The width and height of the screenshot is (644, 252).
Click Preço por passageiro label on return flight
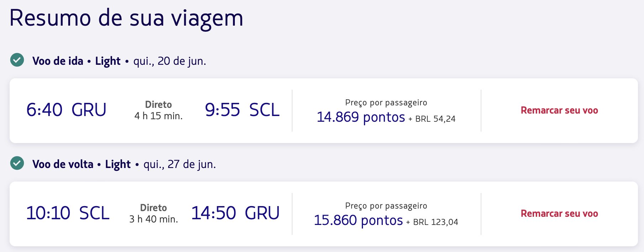tap(386, 206)
